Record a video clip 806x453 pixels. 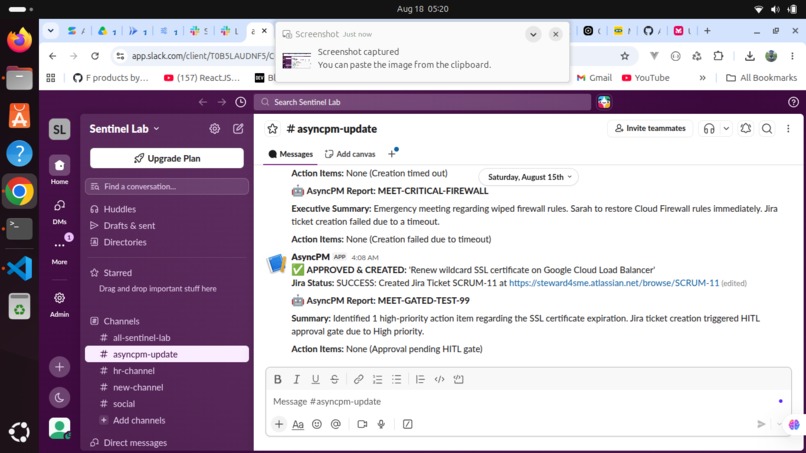click(362, 424)
